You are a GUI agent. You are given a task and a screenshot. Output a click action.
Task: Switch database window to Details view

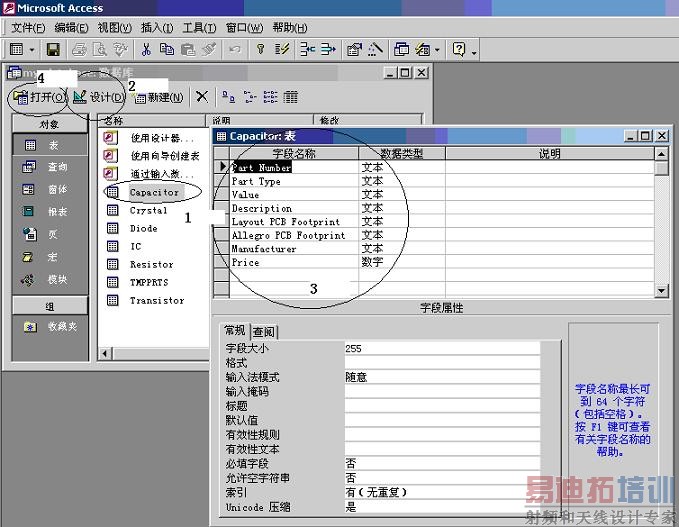coord(291,97)
